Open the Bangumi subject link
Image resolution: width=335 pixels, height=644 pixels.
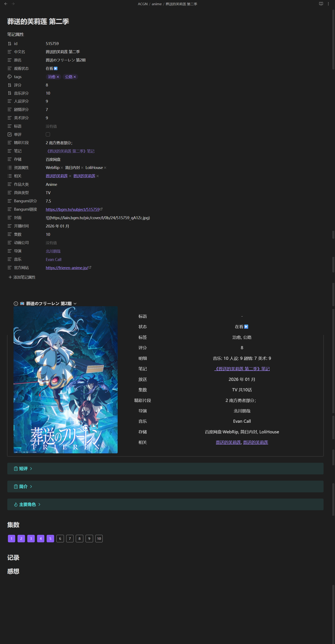coord(72,209)
